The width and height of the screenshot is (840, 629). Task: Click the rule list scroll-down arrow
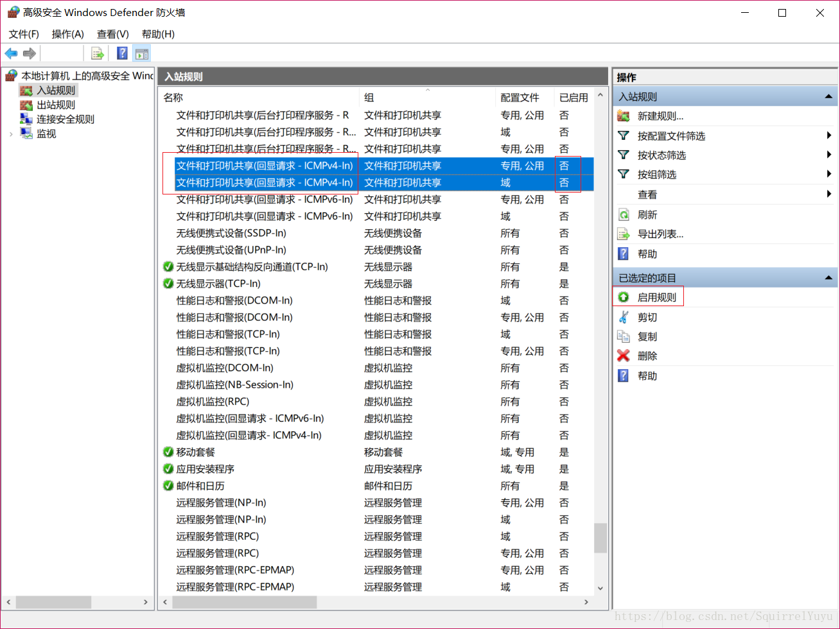point(600,587)
